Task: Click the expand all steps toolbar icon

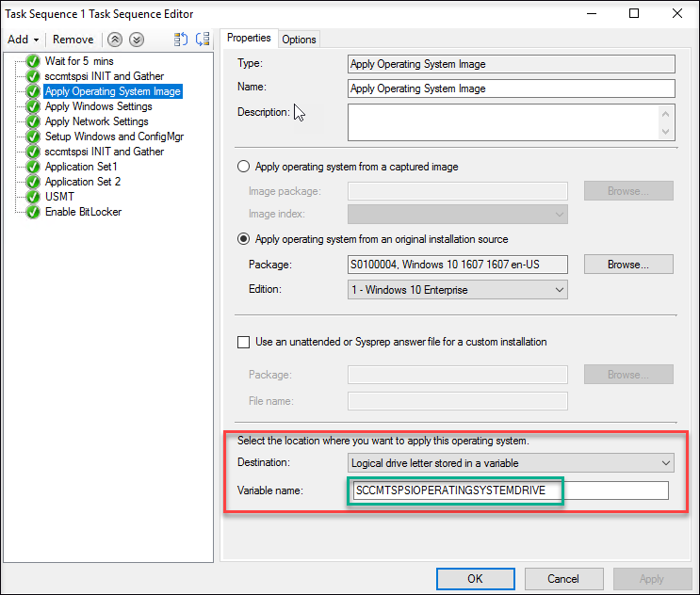Action: [182, 40]
